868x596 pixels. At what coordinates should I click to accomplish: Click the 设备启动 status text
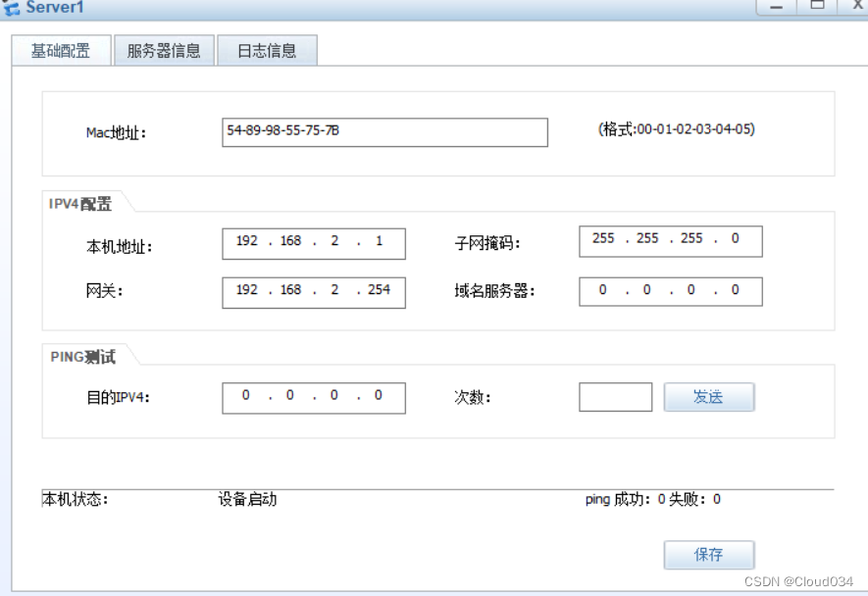tap(247, 499)
